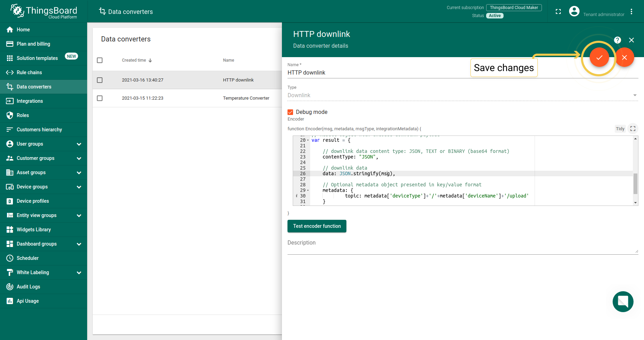Click the code editor vertical scrollbar thumb

pos(635,183)
